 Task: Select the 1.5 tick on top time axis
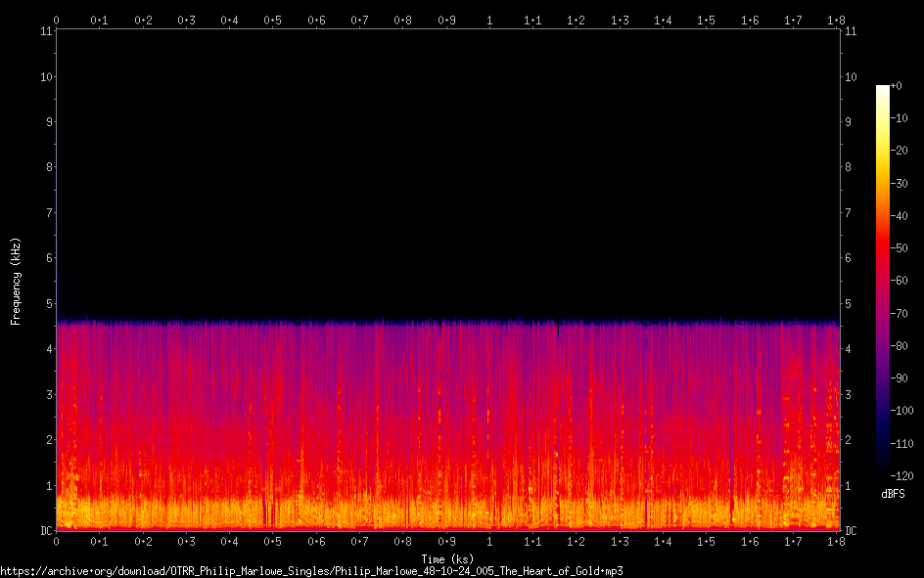[x=707, y=20]
